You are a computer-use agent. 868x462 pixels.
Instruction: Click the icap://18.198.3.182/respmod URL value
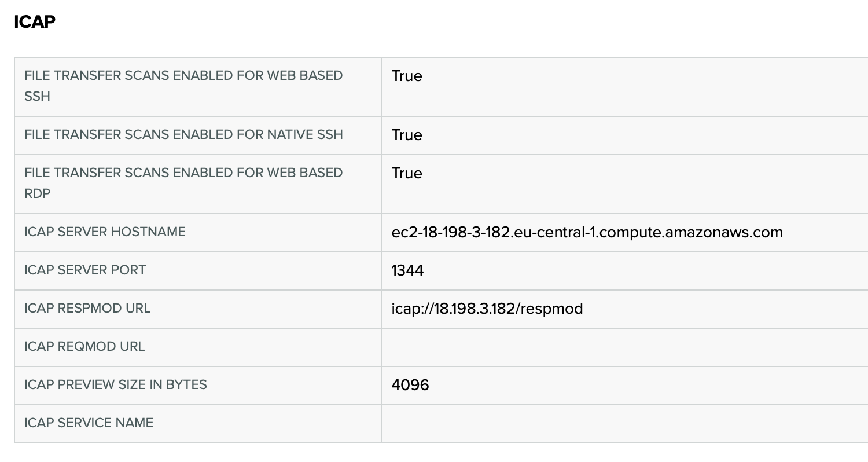(487, 309)
